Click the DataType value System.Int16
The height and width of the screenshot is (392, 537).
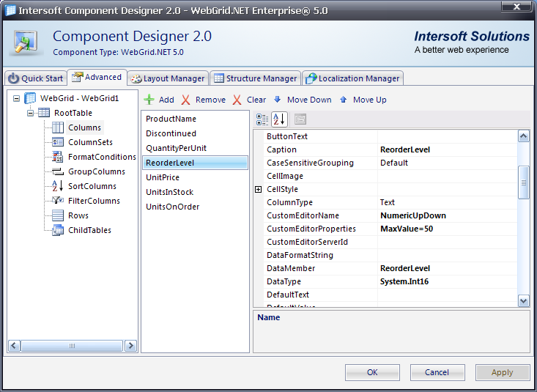447,281
